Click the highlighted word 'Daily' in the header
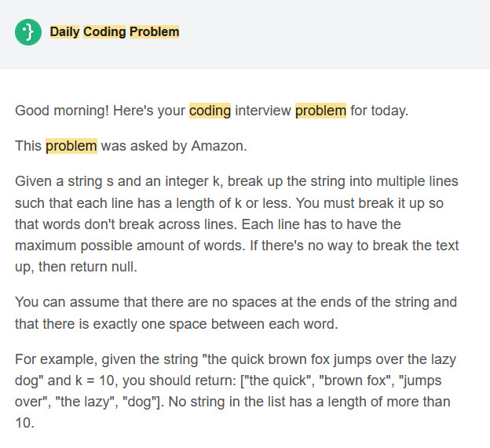Image resolution: width=490 pixels, height=448 pixels. coord(64,32)
